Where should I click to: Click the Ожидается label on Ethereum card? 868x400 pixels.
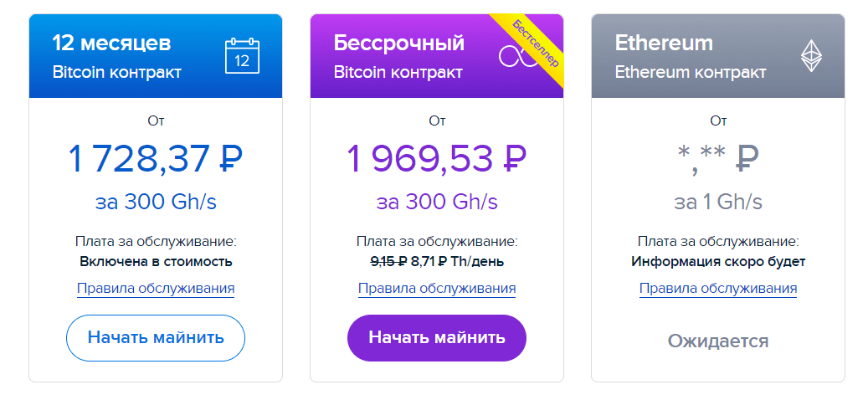718,341
